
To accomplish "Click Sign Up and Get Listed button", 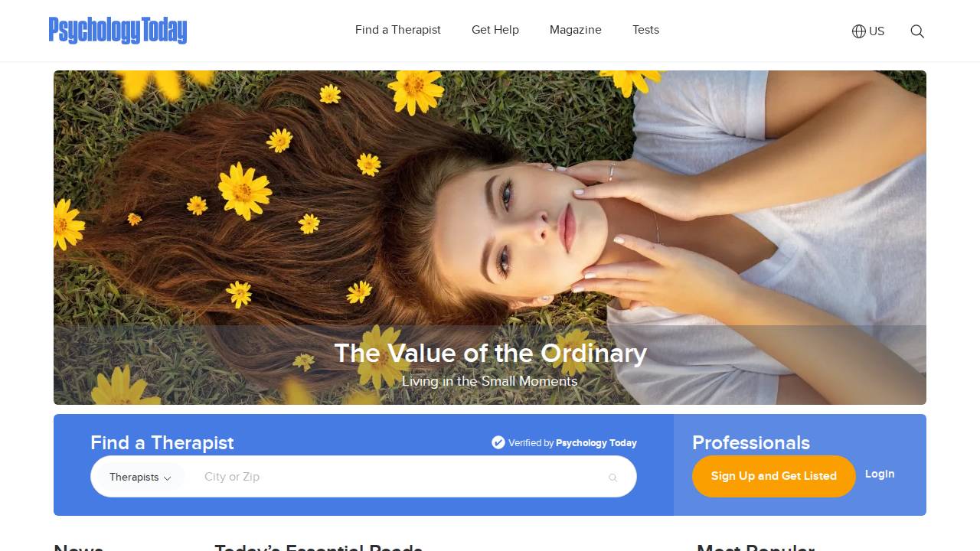I will point(774,476).
